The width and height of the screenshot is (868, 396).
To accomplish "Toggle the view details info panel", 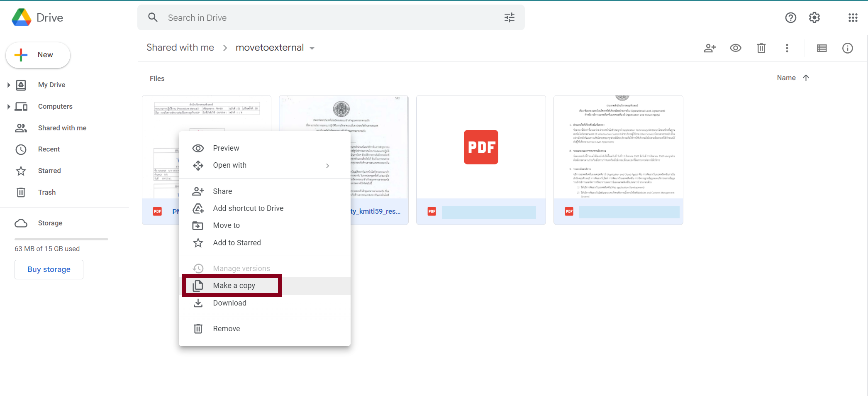I will pos(847,48).
